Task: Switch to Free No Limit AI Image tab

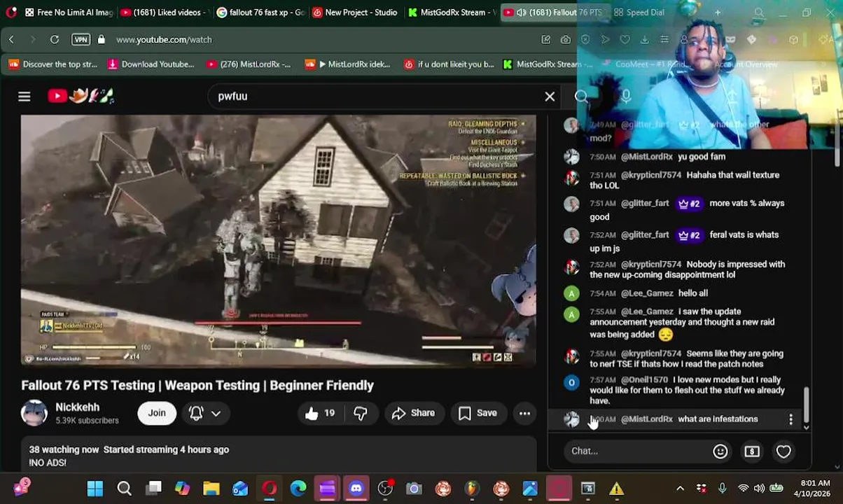Action: [x=67, y=12]
